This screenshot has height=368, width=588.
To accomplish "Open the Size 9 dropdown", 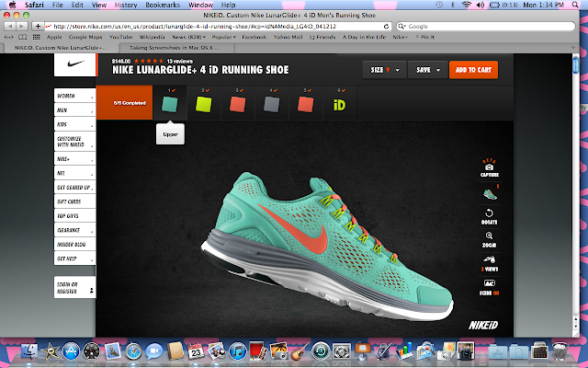I will [384, 70].
